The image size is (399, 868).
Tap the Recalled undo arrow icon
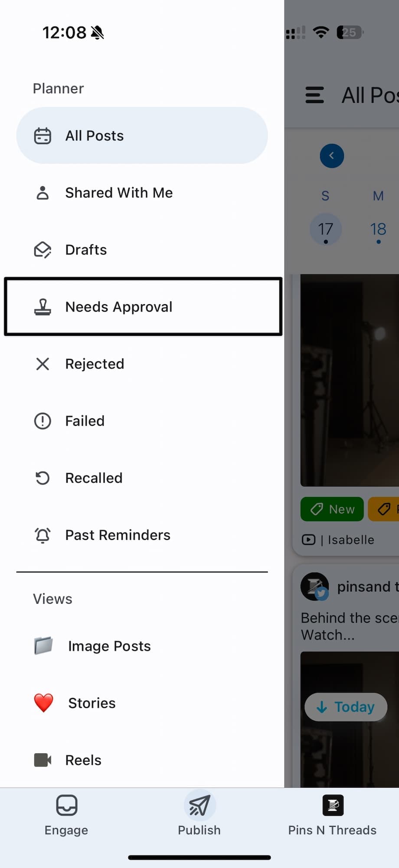tap(43, 478)
